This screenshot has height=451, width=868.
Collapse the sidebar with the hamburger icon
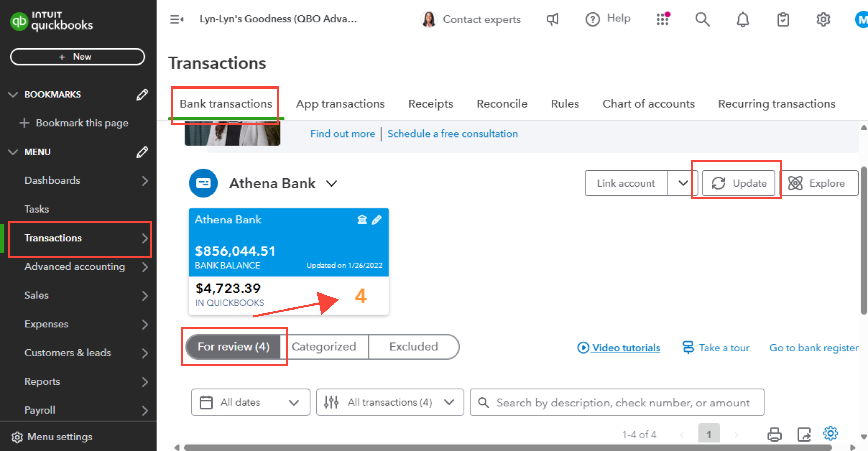click(x=177, y=19)
